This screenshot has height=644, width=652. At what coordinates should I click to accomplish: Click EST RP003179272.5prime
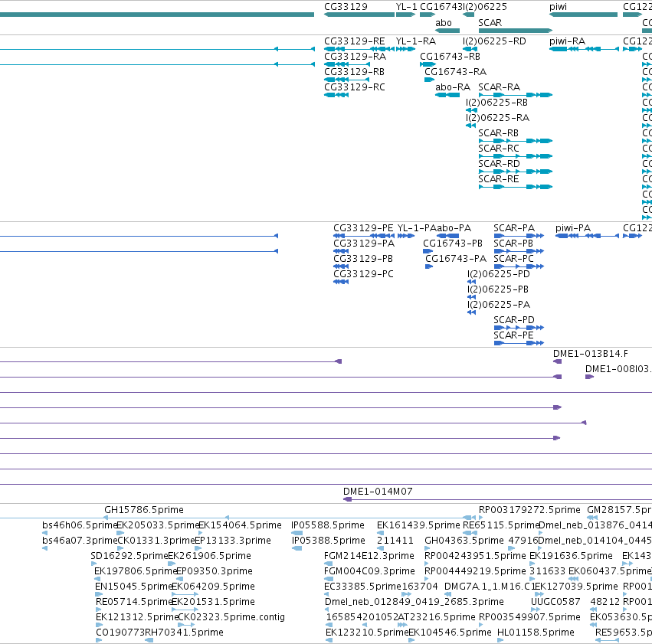point(481,518)
